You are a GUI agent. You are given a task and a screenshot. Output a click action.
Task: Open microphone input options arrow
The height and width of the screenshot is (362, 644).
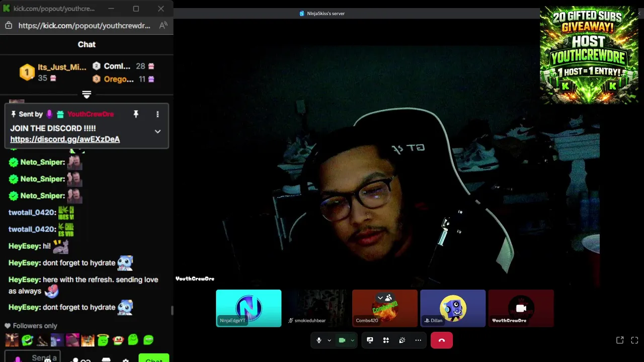click(x=329, y=340)
